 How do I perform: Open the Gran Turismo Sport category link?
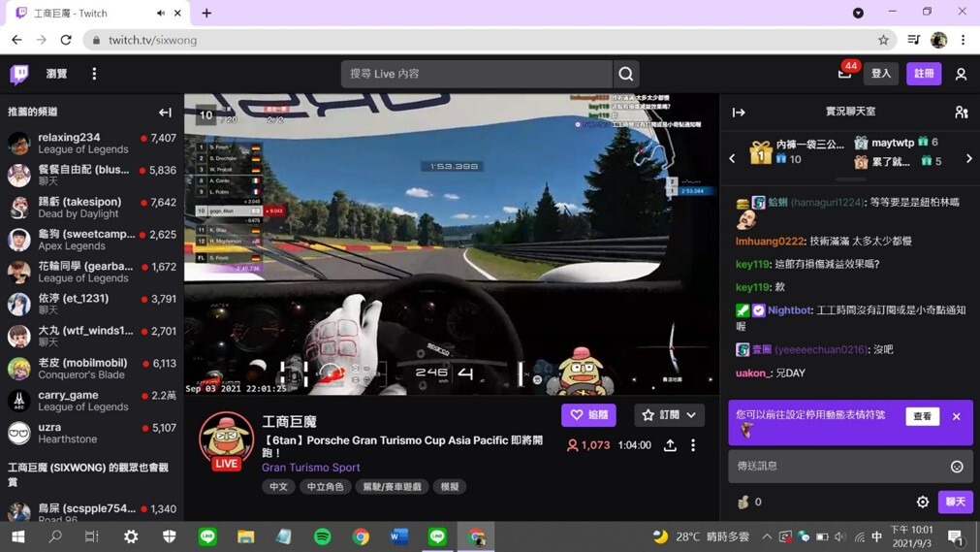pos(310,468)
